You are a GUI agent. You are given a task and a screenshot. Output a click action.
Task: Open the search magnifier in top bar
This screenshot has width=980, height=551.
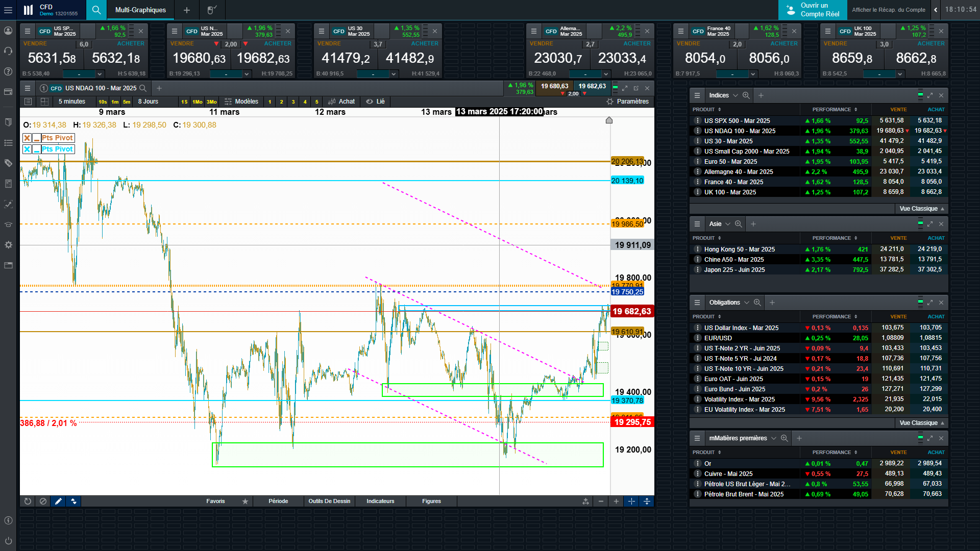[96, 10]
